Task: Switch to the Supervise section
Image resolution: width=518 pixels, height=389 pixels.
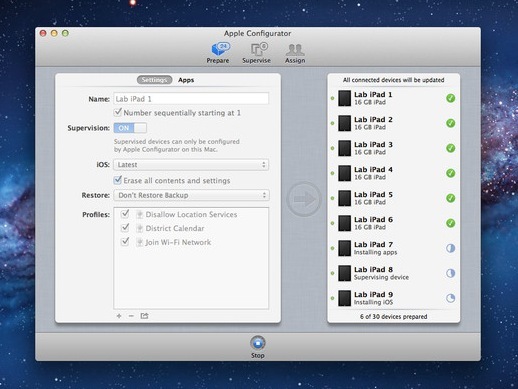Action: 256,53
